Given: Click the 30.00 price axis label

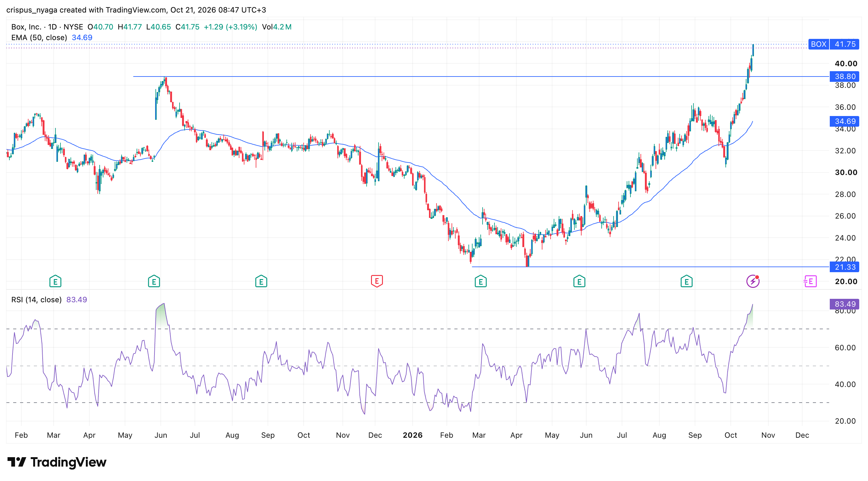Looking at the screenshot, I should tap(846, 172).
